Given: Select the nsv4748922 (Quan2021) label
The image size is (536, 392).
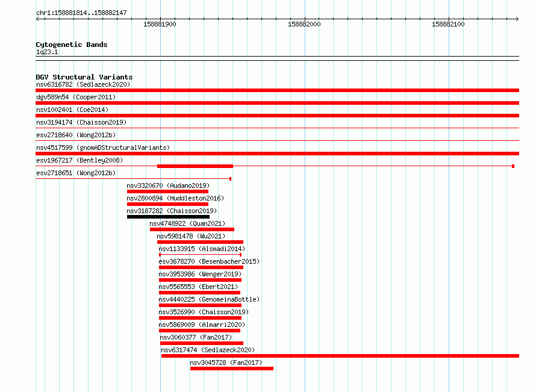Looking at the screenshot, I should (187, 223).
